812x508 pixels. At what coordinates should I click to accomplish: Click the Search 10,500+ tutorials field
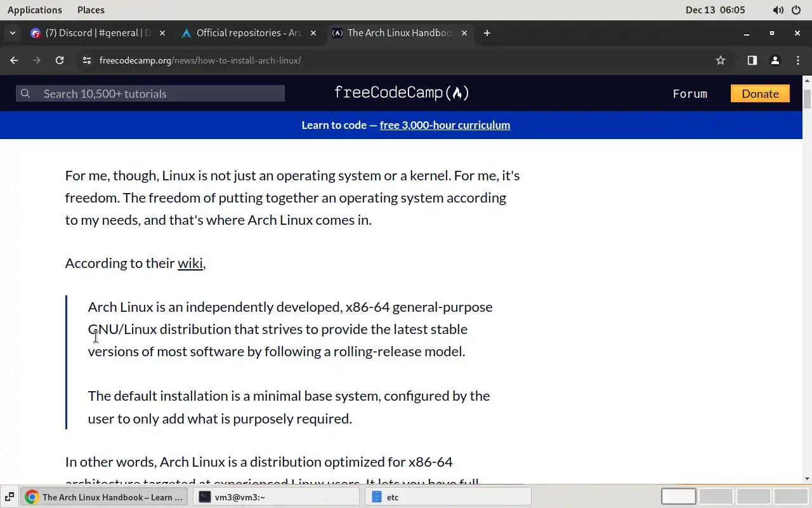pos(150,93)
